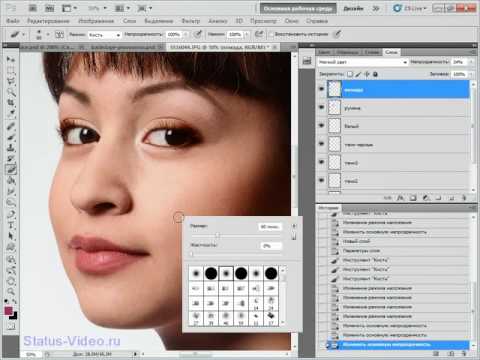
Task: Open layer fill slider arrow
Action: click(x=471, y=74)
